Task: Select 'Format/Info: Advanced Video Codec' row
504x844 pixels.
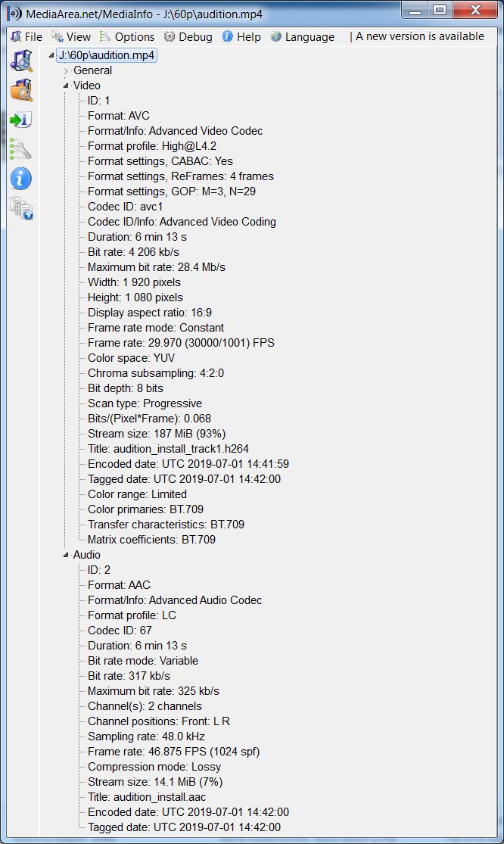Action: pos(176,131)
